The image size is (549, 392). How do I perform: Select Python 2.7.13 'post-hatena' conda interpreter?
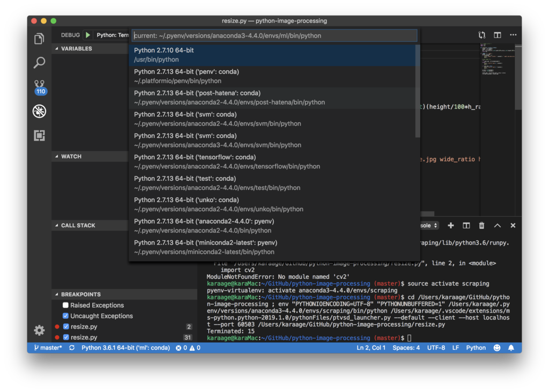click(272, 98)
